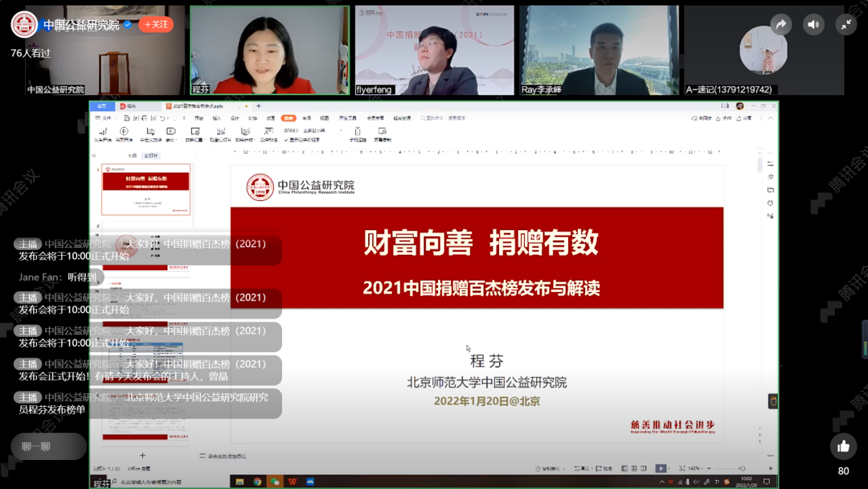Open the 聊一聊 chat input
The width and height of the screenshot is (868, 489).
tap(49, 446)
